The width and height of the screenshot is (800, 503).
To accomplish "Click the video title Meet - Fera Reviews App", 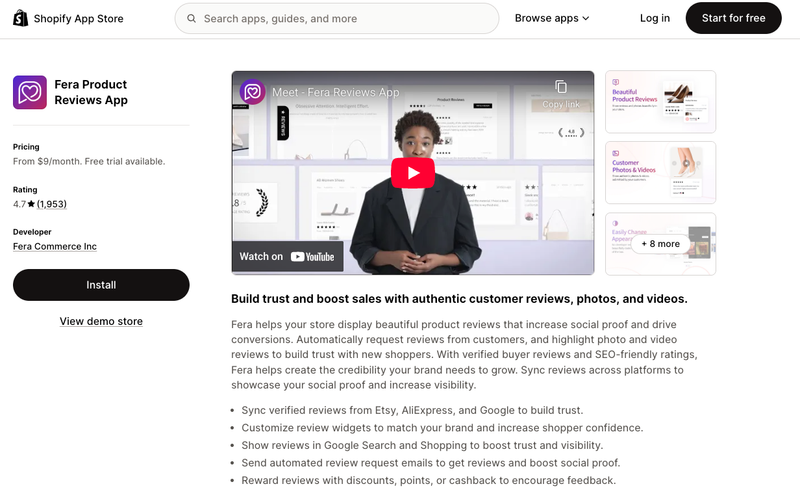I will point(336,92).
